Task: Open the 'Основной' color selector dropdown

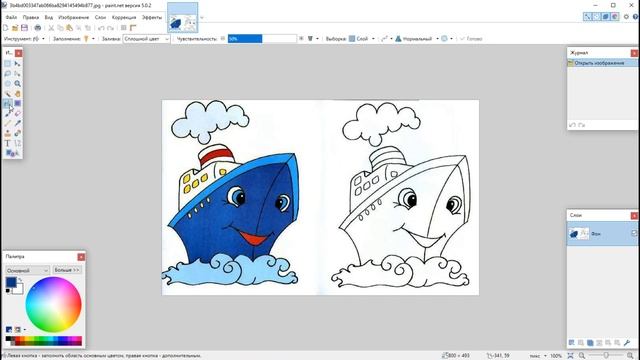Action: pos(27,270)
